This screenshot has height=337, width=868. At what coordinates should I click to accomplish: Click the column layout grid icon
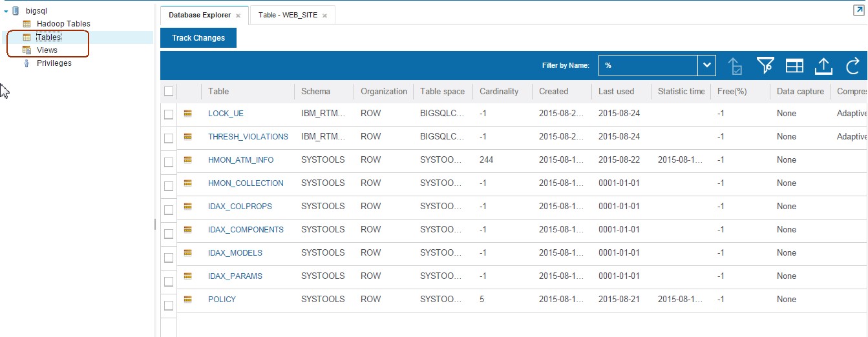coord(794,65)
